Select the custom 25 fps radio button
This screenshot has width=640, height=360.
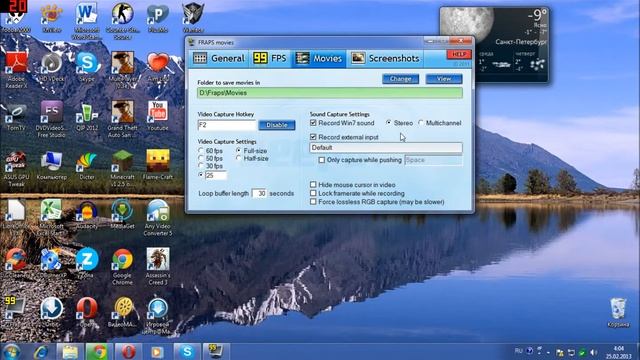pyautogui.click(x=201, y=175)
